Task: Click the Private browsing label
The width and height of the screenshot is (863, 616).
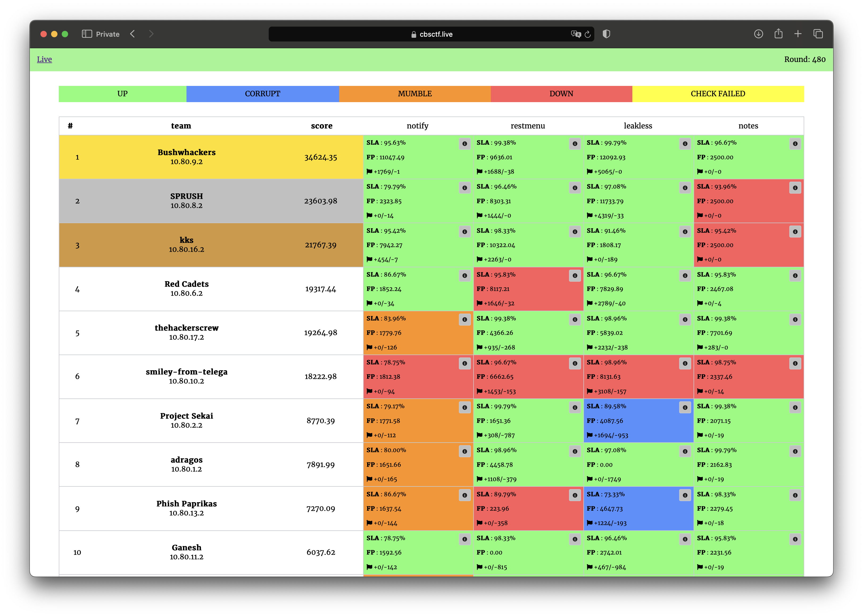Action: pos(108,34)
